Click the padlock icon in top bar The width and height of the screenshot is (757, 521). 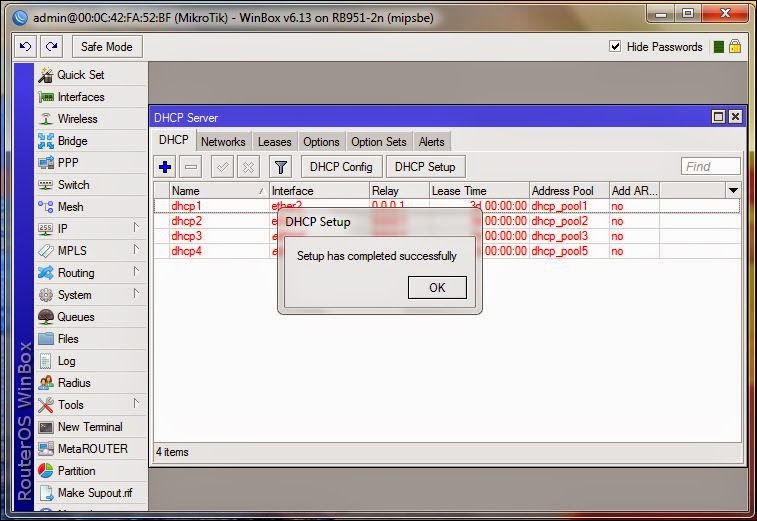pyautogui.click(x=735, y=46)
